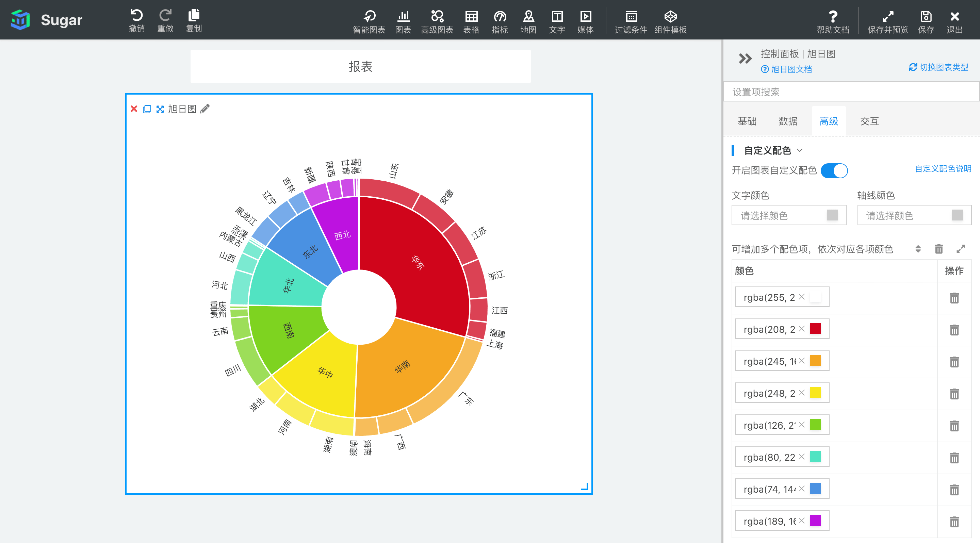The image size is (980, 543).
Task: Insert a text (文字) component
Action: pos(557,22)
